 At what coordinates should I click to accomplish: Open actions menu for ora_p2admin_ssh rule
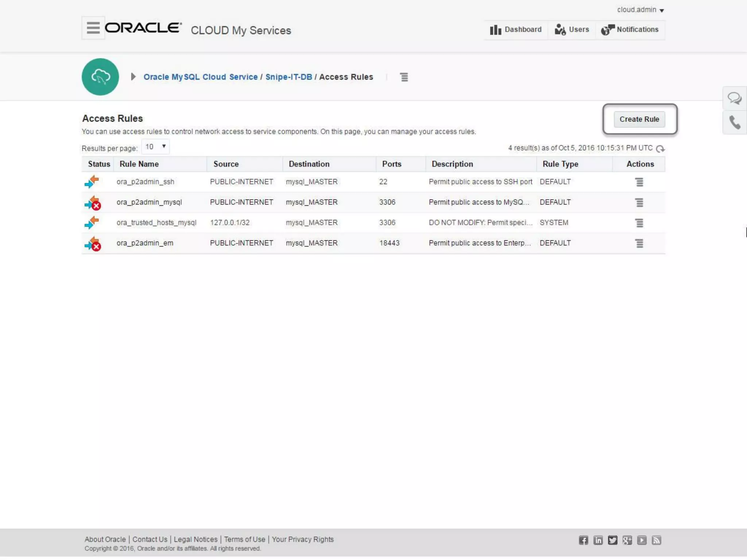(x=639, y=182)
